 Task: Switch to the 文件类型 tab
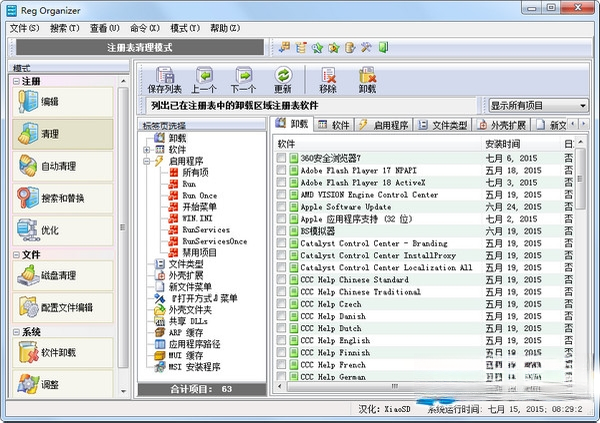point(443,125)
